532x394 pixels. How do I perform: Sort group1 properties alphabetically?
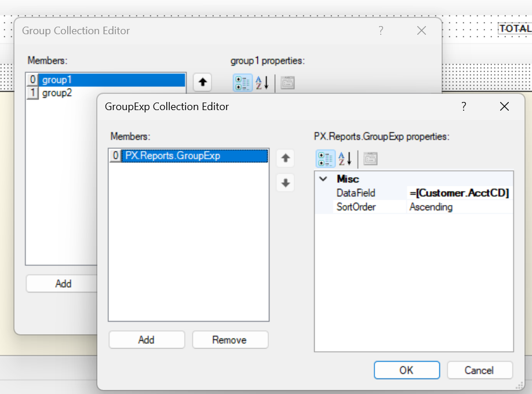(260, 82)
